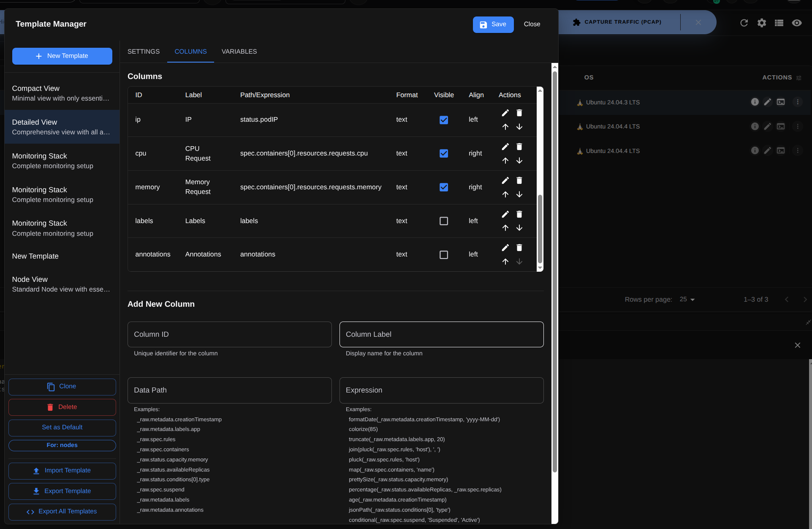Click Import Template button
This screenshot has width=812, height=529.
(x=62, y=471)
